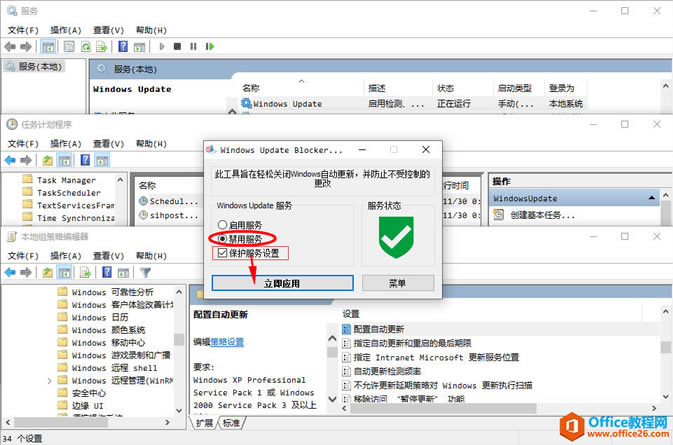Screen dimensions: 673x445
Task: Click 创建基本任务 action in Task Scheduler
Action: pos(542,215)
